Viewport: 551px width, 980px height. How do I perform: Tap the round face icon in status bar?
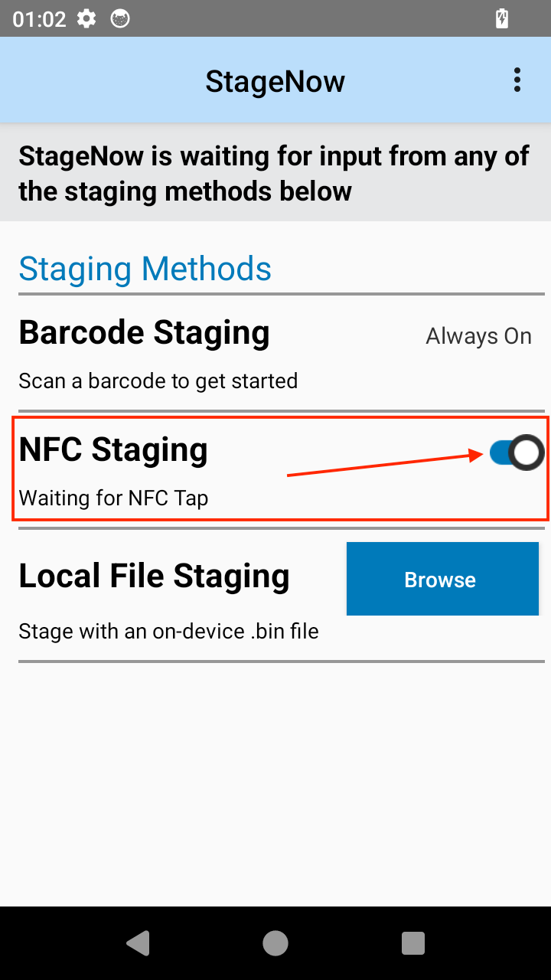coord(120,19)
